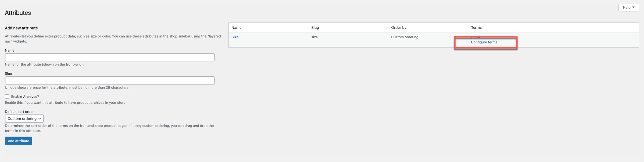Click the Default sort order label
The width and height of the screenshot is (644, 162).
click(x=19, y=112)
